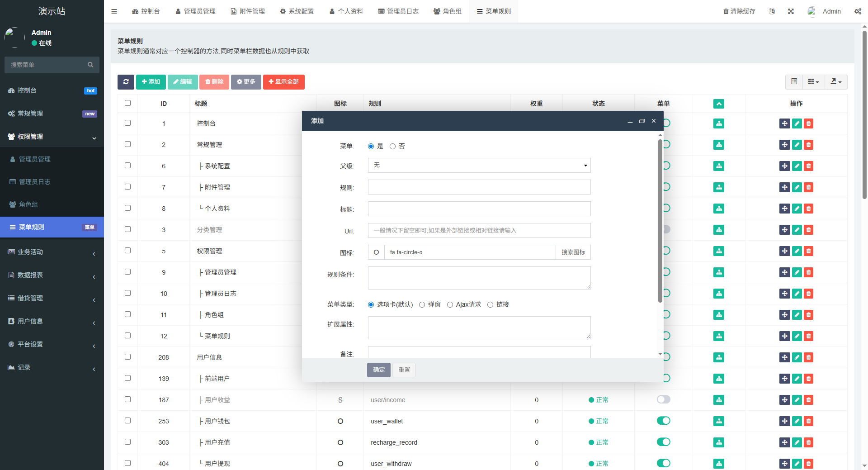Click inside the Url input field
The width and height of the screenshot is (868, 470).
(x=479, y=231)
